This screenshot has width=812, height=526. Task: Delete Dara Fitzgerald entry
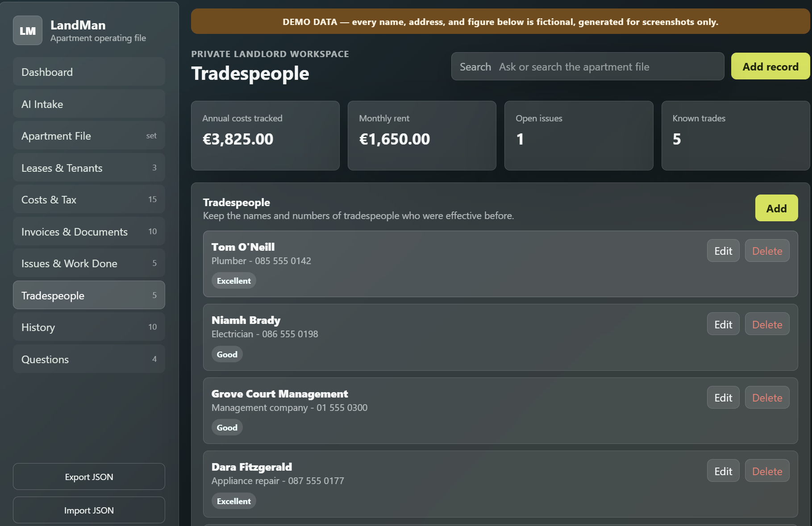[767, 471]
